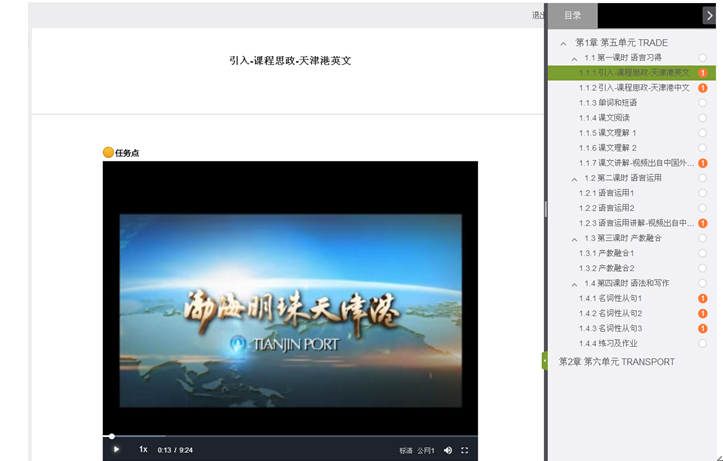Click status circle beside 1.1.5 课文理解 1
This screenshot has width=723, height=461.
[702, 133]
